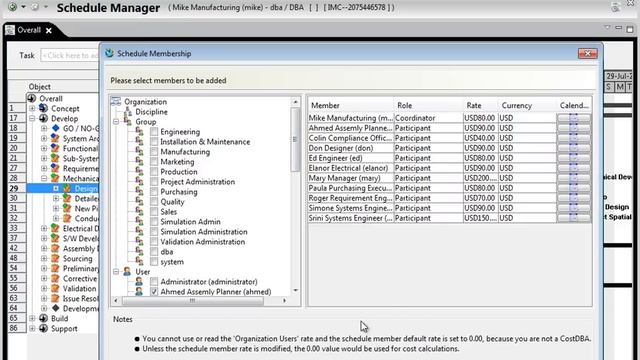Open calendar for Mary Manager row

pyautogui.click(x=573, y=178)
